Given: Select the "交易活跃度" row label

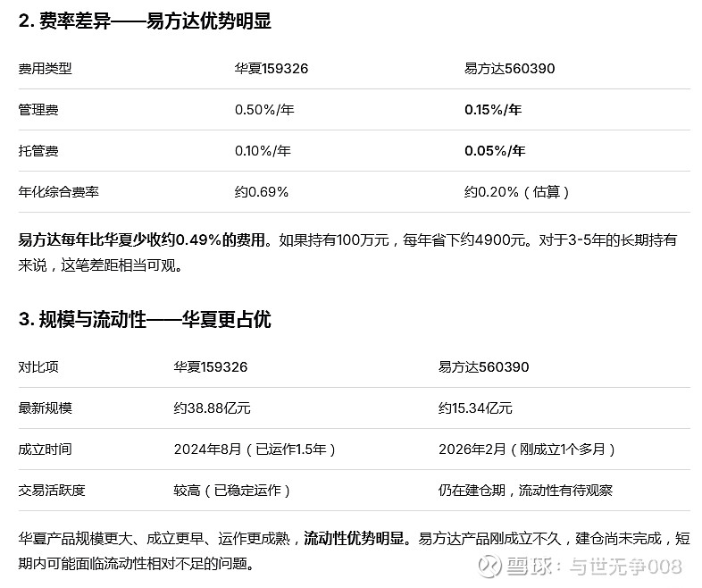Looking at the screenshot, I should [x=52, y=491].
